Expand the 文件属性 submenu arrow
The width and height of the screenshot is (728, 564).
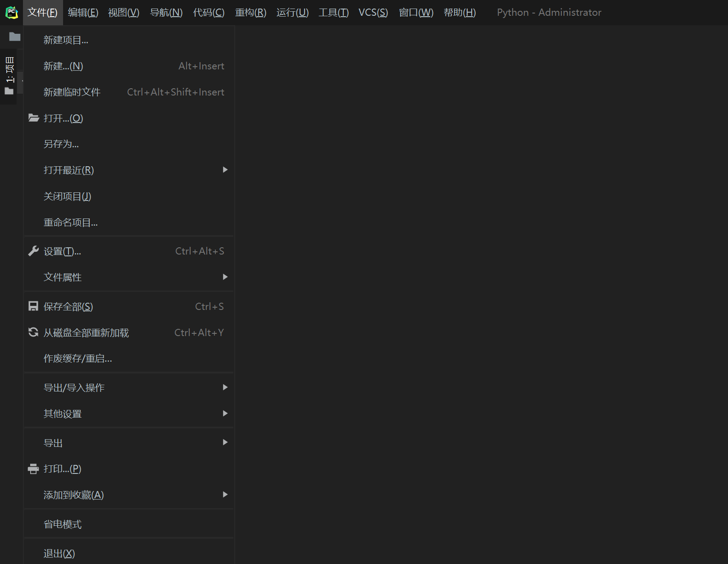[225, 277]
